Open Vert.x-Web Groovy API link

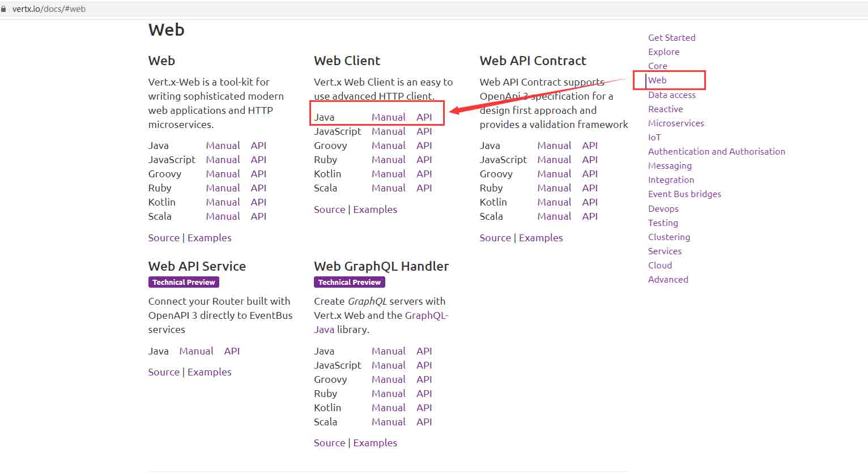pyautogui.click(x=258, y=174)
